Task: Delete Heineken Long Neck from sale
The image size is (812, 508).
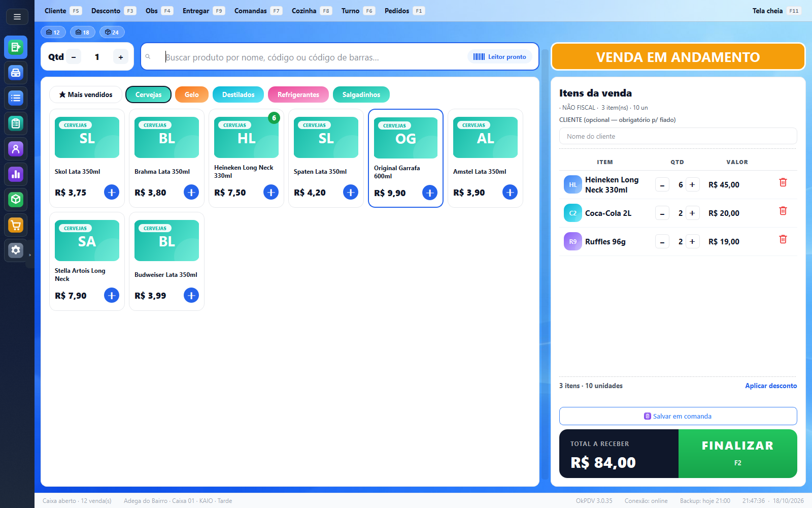Action: pos(783,182)
